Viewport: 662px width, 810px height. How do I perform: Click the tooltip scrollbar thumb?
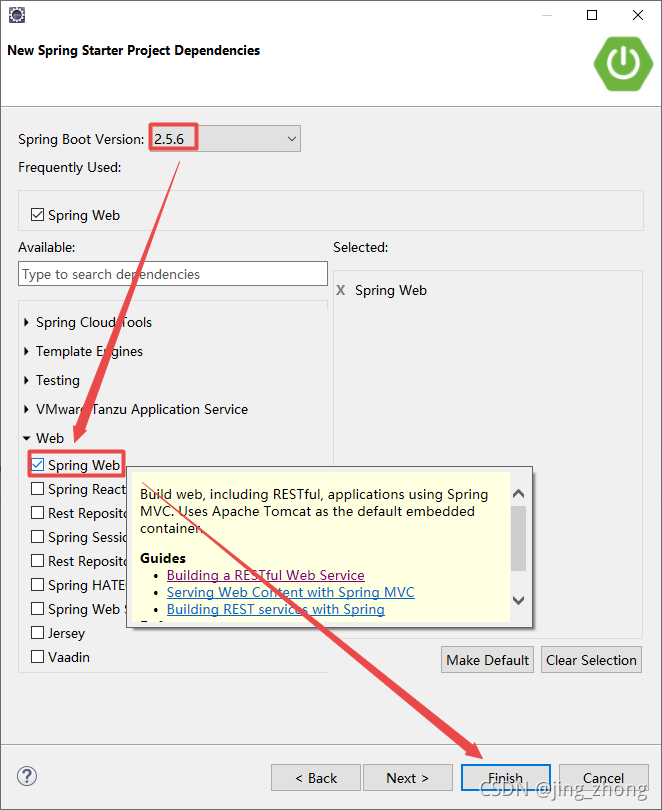[x=518, y=538]
